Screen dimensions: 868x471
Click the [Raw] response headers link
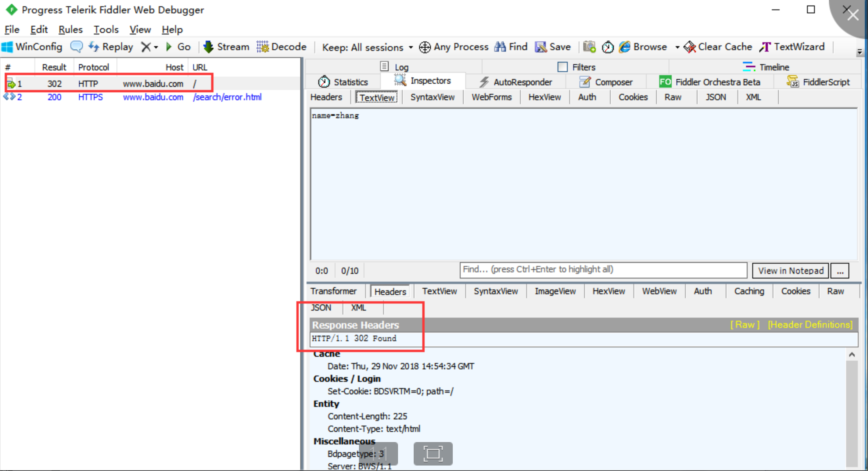click(x=745, y=325)
